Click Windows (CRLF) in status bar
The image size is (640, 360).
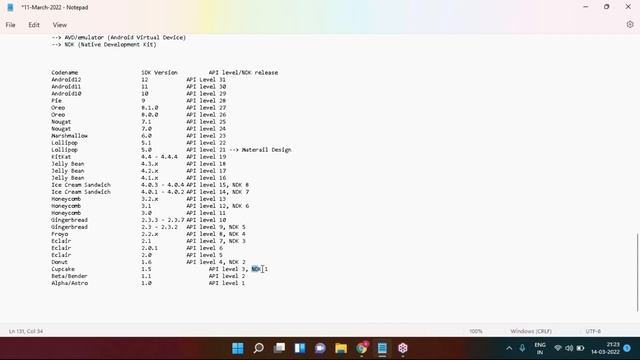click(x=531, y=331)
